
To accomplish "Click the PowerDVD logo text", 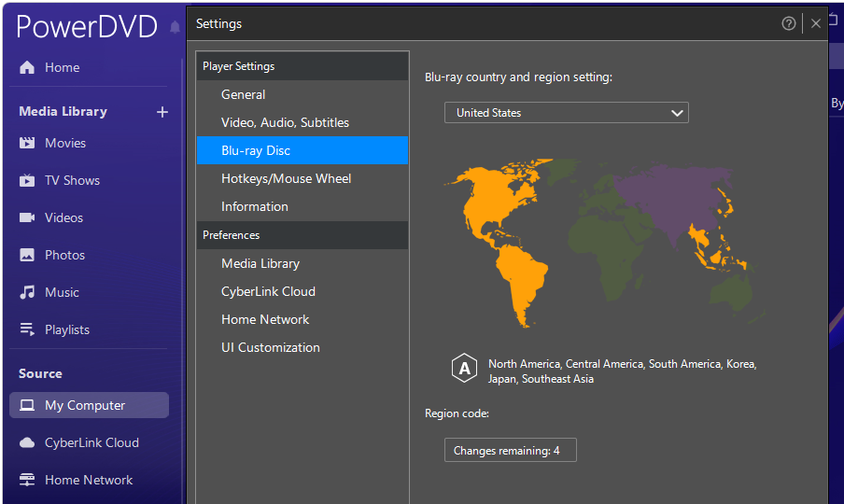I will 87,27.
